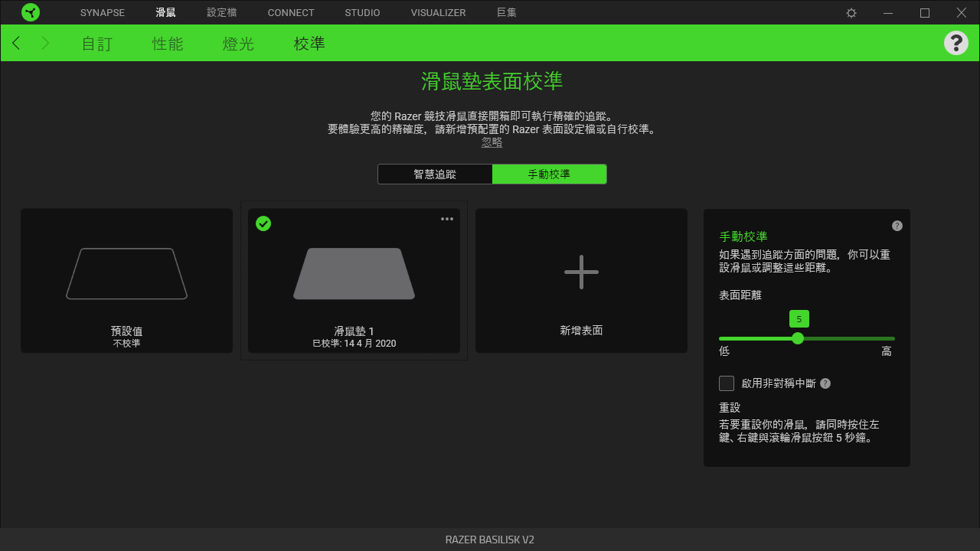980x551 pixels.
Task: Open the VISUALIZER tab
Action: 438,13
